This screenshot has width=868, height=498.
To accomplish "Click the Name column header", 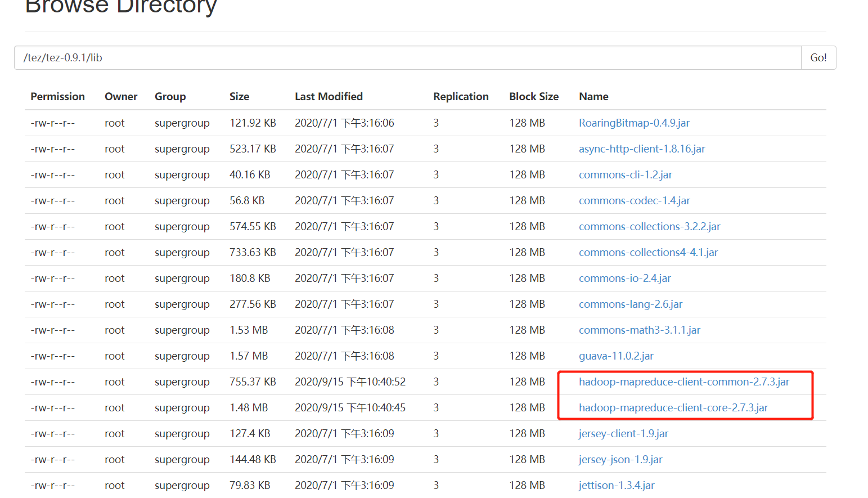I will [593, 96].
